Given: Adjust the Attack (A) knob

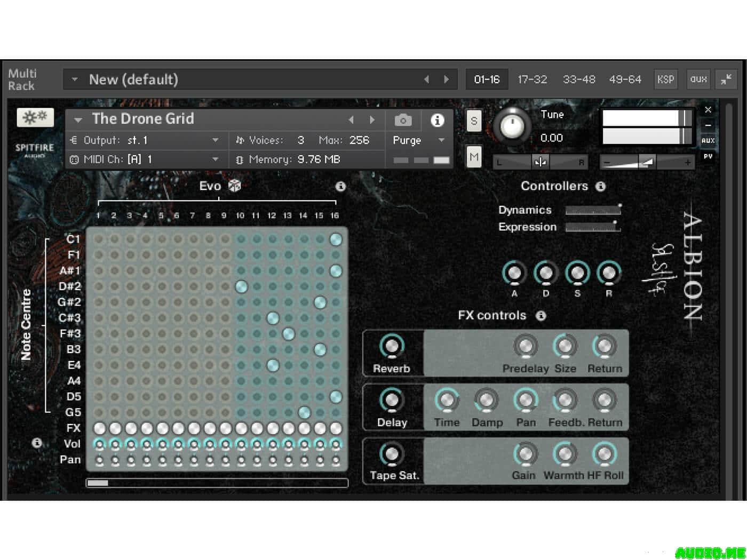Looking at the screenshot, I should coord(514,273).
